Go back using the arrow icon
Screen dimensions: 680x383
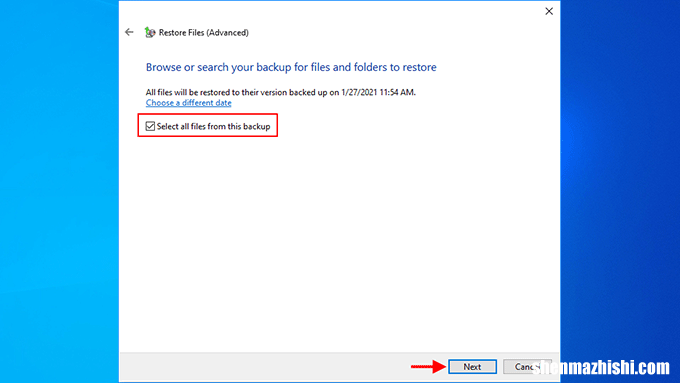(129, 32)
